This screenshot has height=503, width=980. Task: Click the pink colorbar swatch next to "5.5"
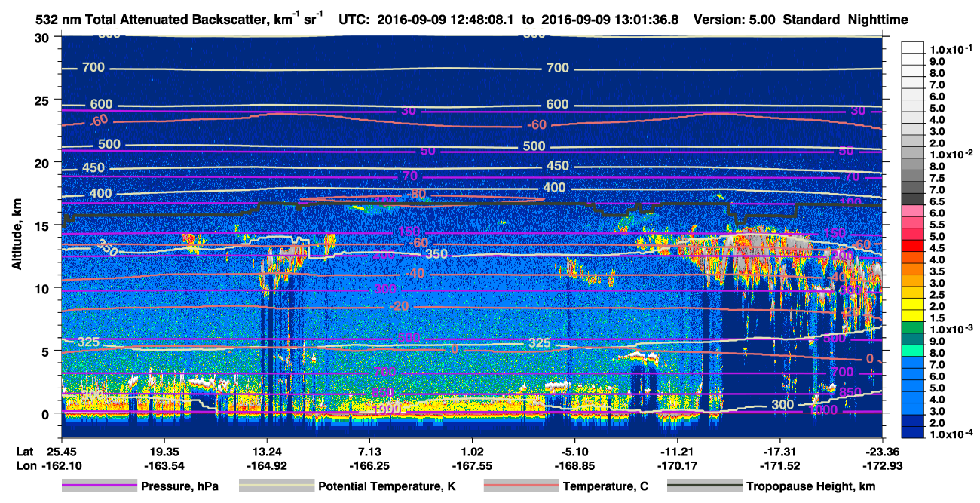point(913,224)
